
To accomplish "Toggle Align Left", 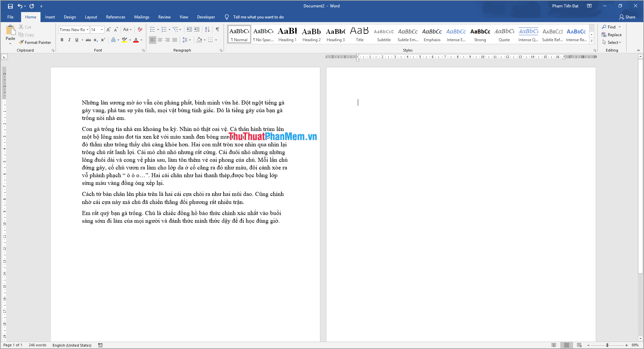I will point(153,40).
